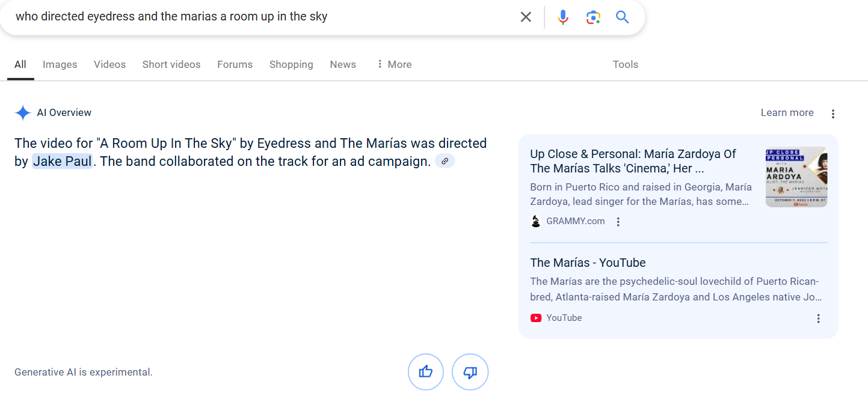Give thumbs up to the AI Overview

[426, 372]
